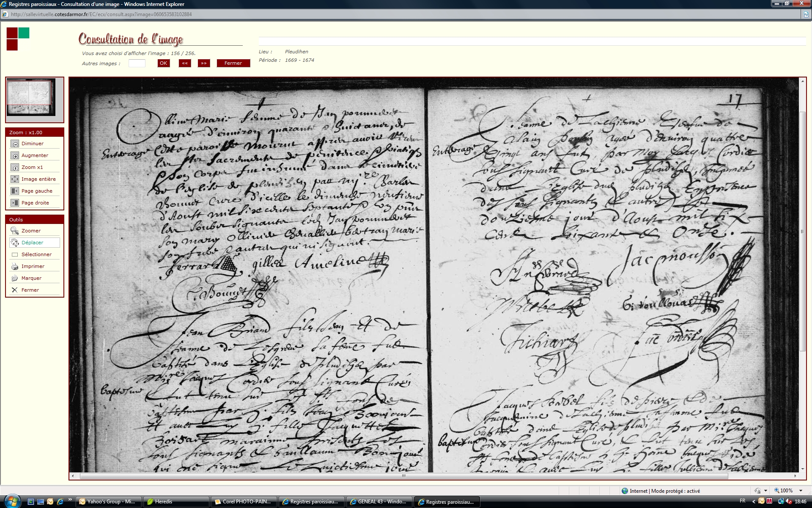This screenshot has width=812, height=508.
Task: Click the Autres images number field
Action: pos(137,63)
